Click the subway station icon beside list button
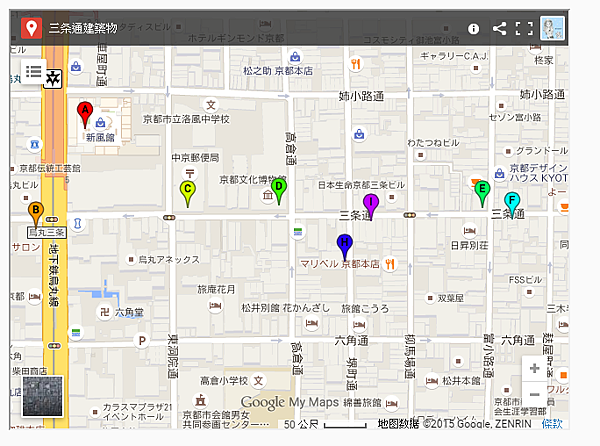The height and width of the screenshot is (446, 600). [53, 79]
